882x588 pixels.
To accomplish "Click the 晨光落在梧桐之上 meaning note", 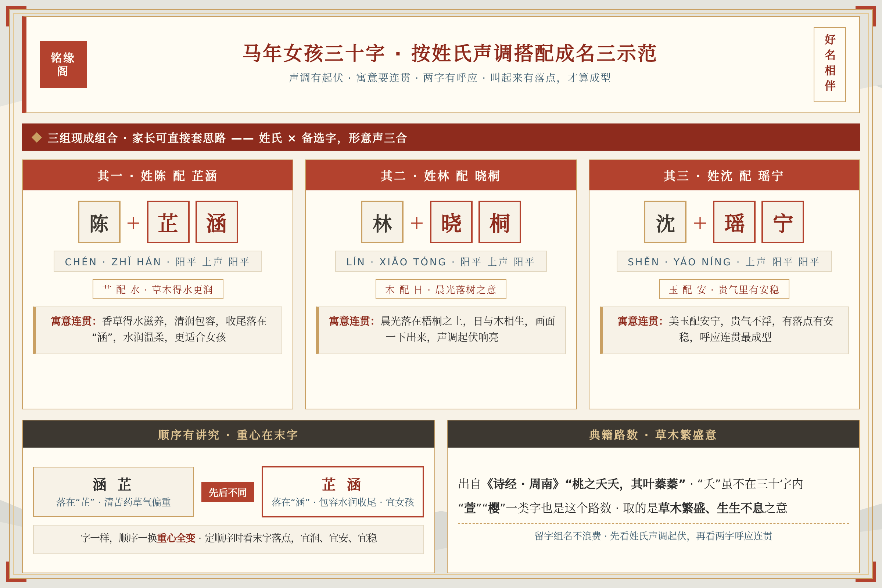I will 441,330.
